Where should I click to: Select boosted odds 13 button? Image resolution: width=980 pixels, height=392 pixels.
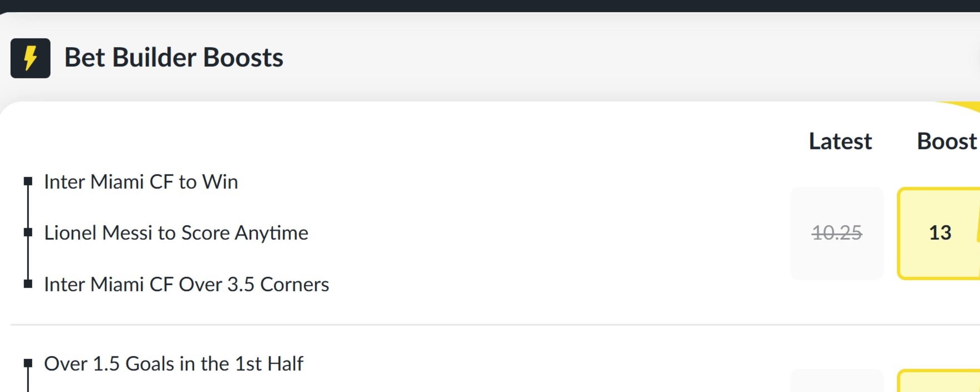pyautogui.click(x=939, y=233)
